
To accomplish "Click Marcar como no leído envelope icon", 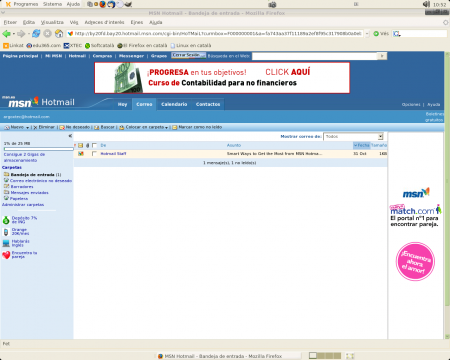I will point(175,127).
